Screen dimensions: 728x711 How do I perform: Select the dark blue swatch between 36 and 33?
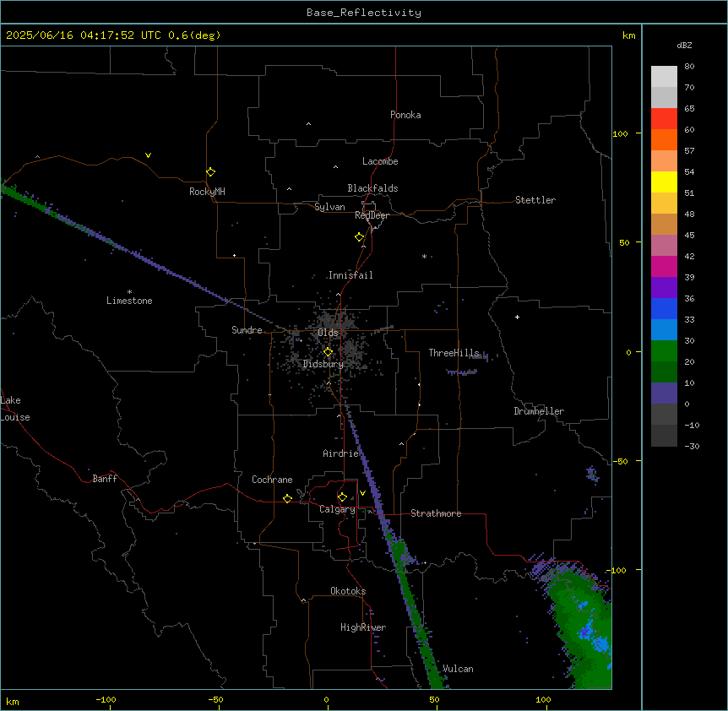pyautogui.click(x=664, y=308)
